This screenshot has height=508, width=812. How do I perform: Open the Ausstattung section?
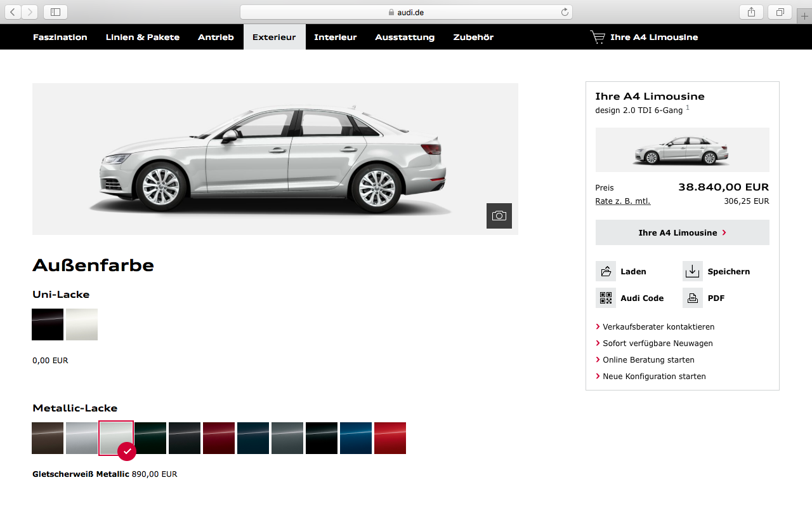tap(405, 37)
